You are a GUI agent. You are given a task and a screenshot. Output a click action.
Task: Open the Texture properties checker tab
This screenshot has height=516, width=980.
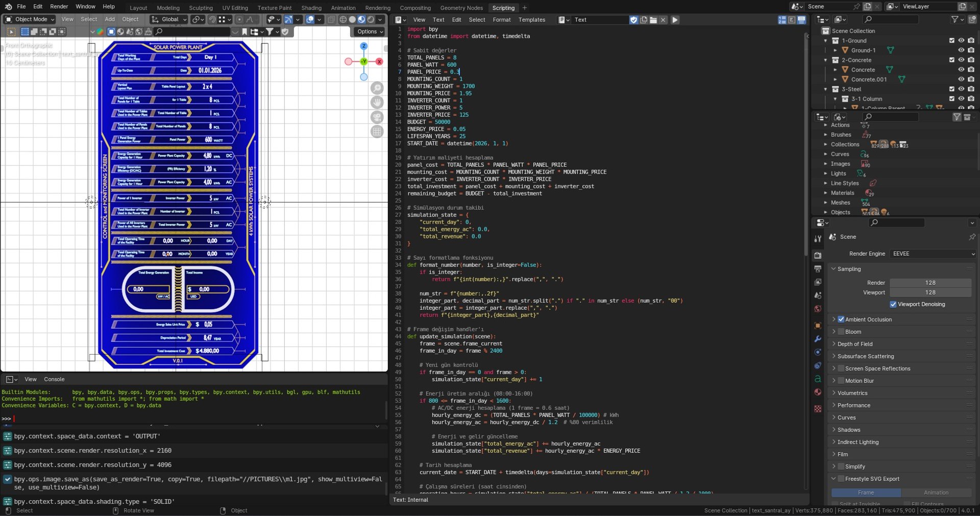click(818, 408)
